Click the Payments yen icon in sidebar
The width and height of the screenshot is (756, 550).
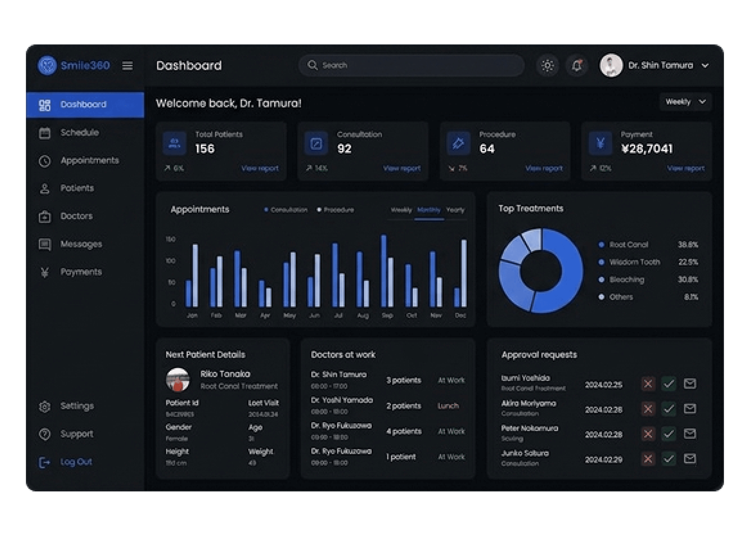click(45, 272)
